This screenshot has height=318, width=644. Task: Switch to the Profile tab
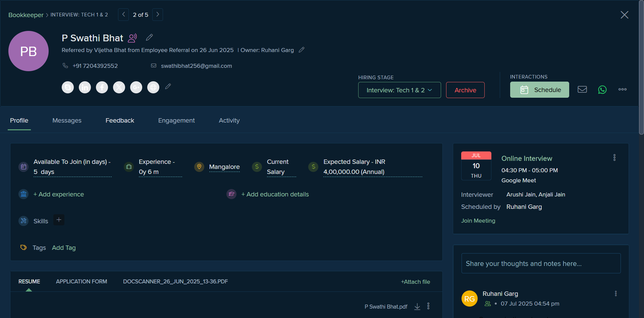click(x=19, y=121)
